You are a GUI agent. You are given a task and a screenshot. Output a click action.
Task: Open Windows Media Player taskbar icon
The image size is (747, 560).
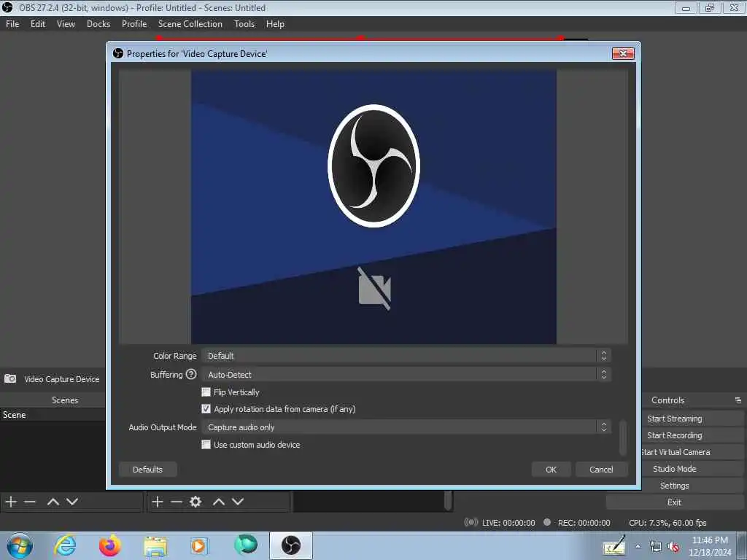tap(198, 545)
